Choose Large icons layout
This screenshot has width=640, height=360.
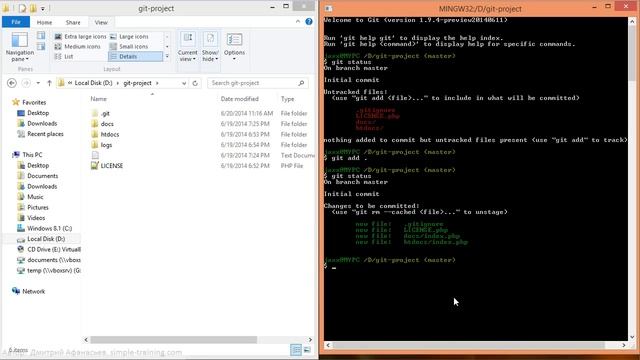click(x=129, y=36)
